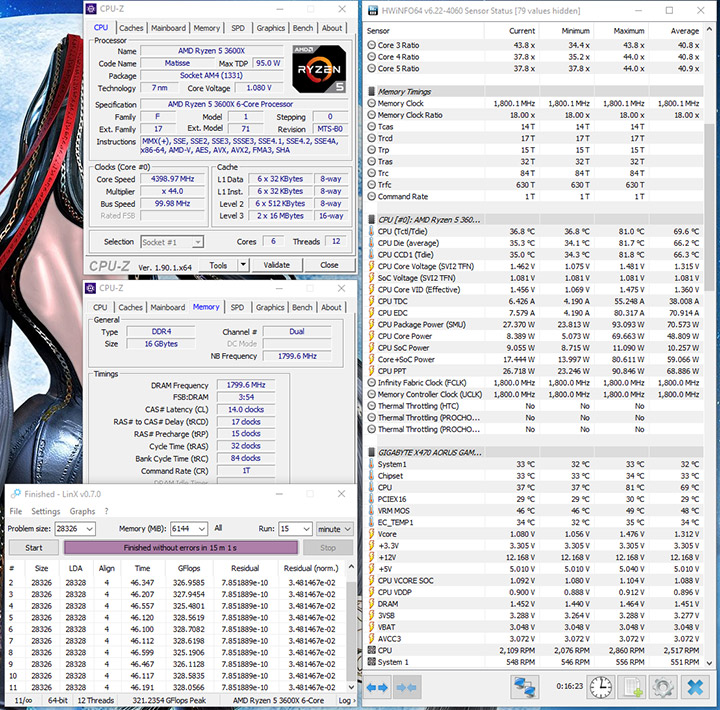Start logging with the sheet-plus icon
Image resolution: width=720 pixels, height=710 pixels.
632,688
